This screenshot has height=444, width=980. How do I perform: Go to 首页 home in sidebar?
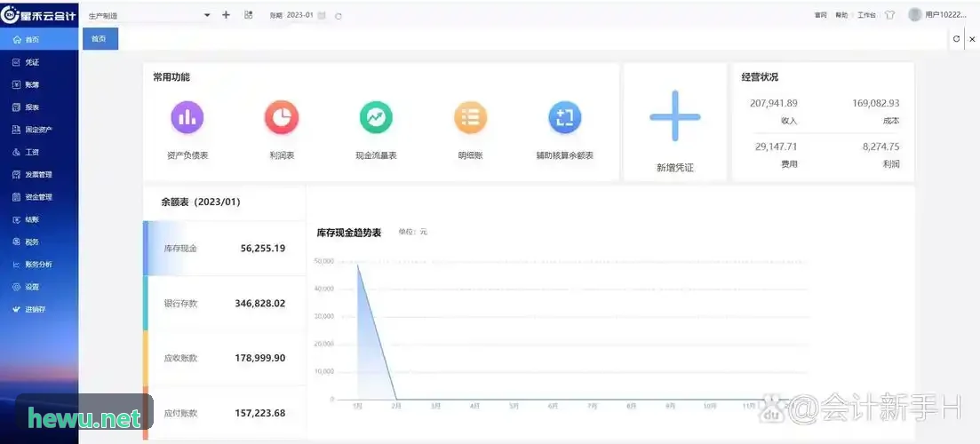point(39,39)
